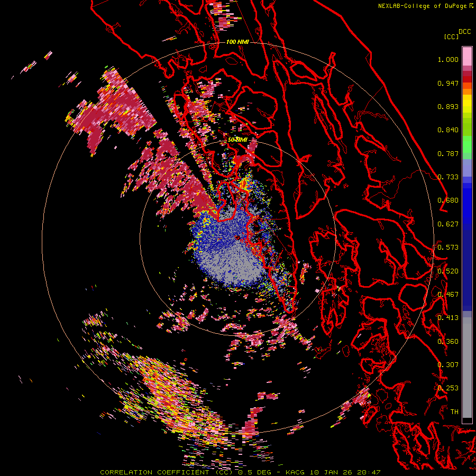476x476 pixels.
Task: Click the 50 NMI range ring label
Action: (237, 140)
